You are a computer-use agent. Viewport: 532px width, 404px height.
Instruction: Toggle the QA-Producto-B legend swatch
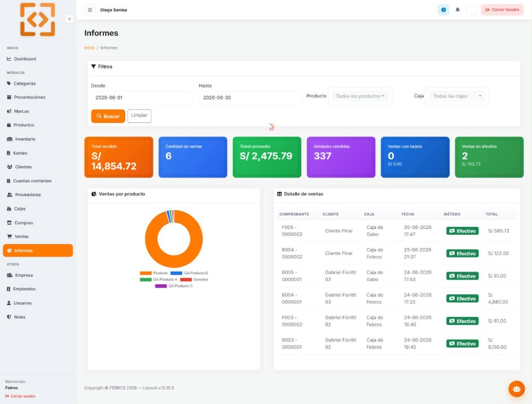(176, 273)
